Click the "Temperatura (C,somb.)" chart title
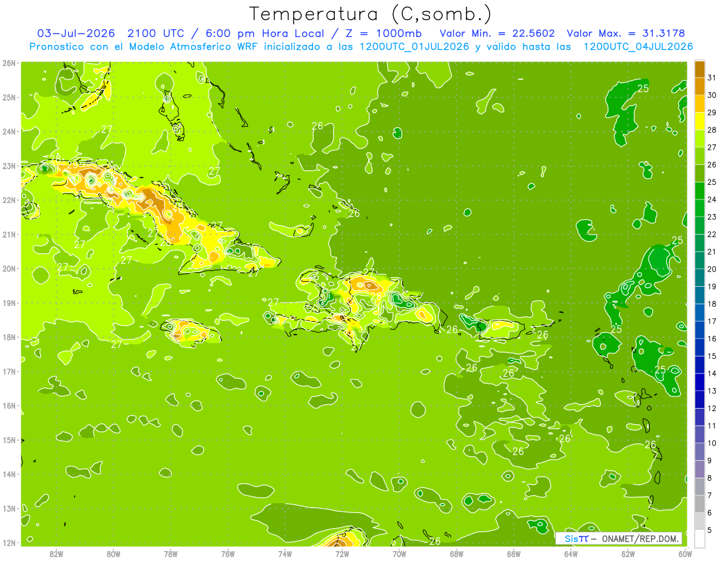Screen dimensions: 728x562 click(370, 14)
